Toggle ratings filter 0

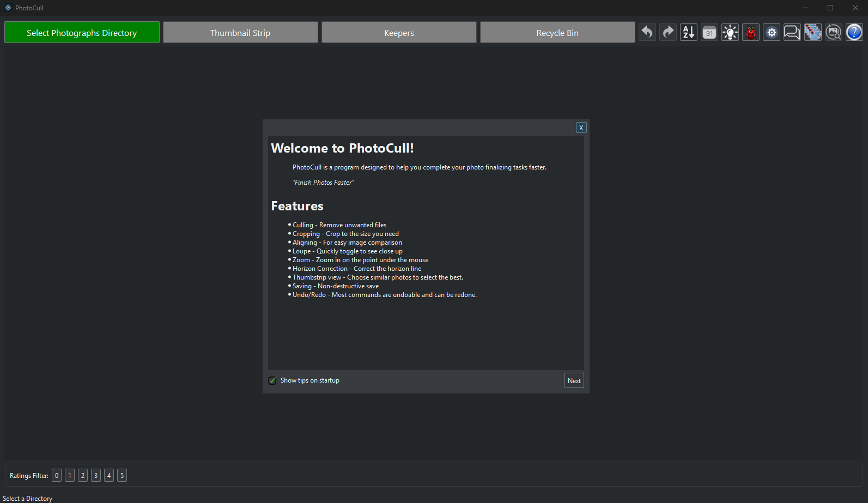(57, 476)
